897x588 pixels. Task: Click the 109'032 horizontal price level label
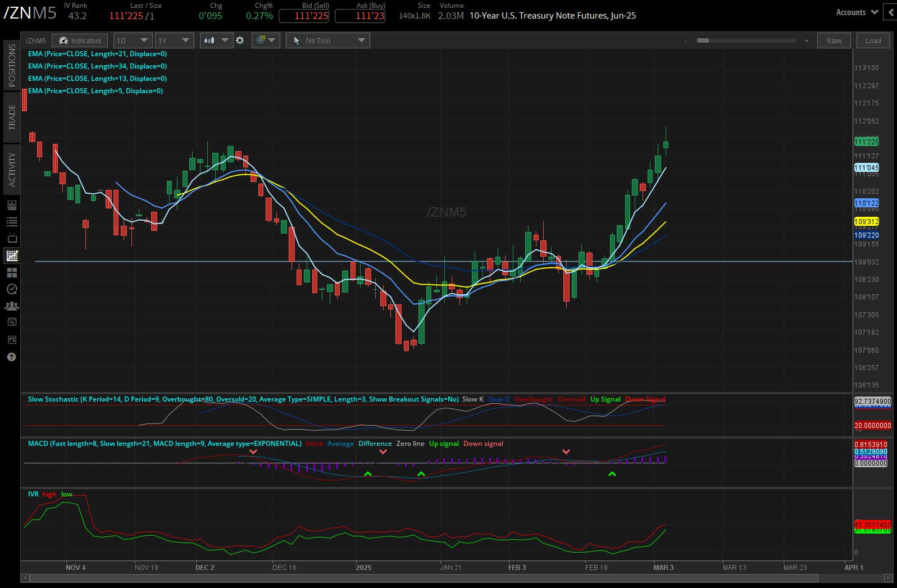pos(867,262)
